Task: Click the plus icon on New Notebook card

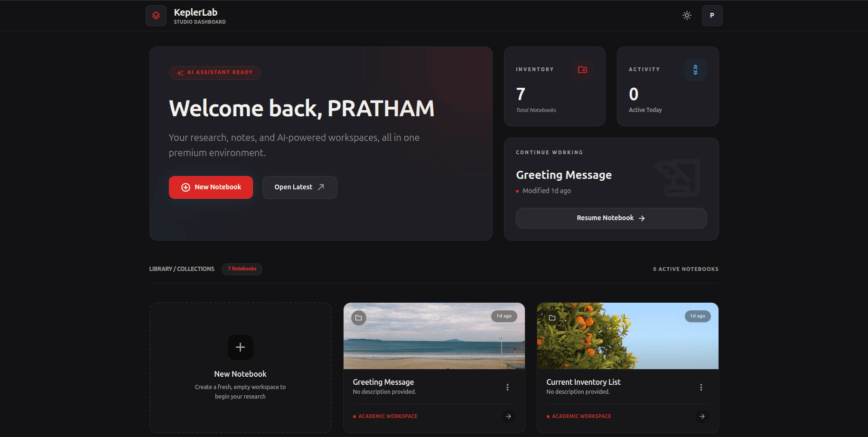Action: click(241, 347)
